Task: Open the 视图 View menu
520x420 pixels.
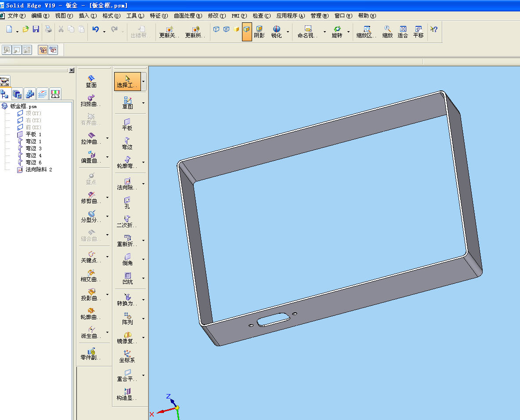Action: pos(64,15)
